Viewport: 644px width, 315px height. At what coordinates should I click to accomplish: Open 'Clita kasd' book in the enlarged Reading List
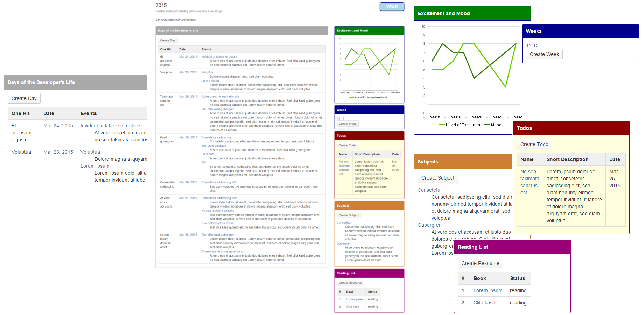(484, 303)
